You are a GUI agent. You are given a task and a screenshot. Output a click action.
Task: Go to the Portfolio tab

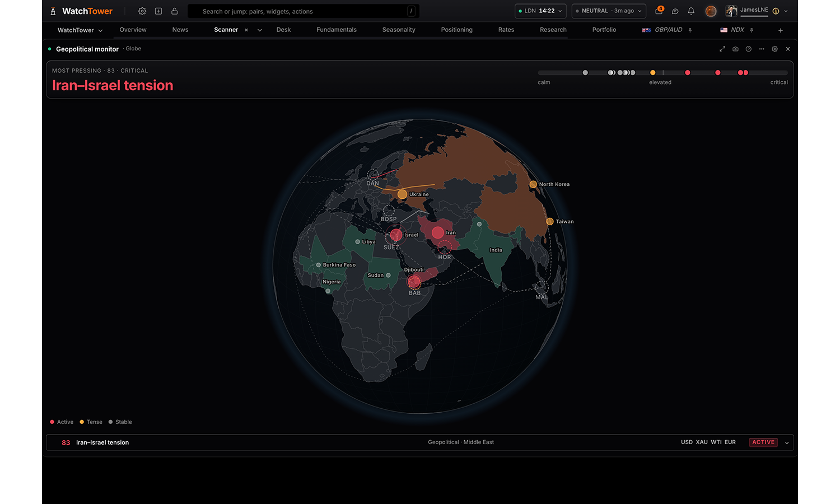pyautogui.click(x=604, y=30)
